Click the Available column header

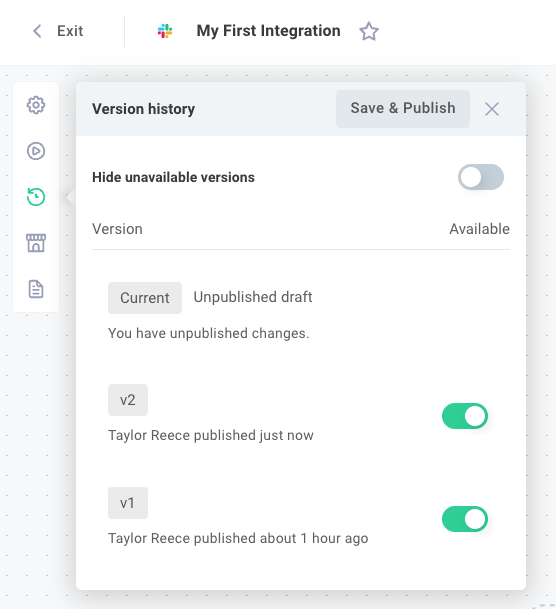pos(480,229)
